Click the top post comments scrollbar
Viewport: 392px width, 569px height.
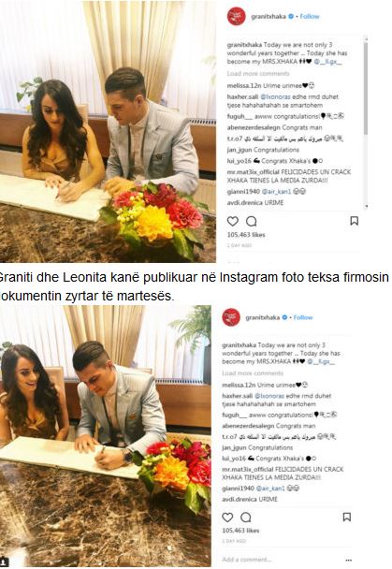(x=366, y=87)
